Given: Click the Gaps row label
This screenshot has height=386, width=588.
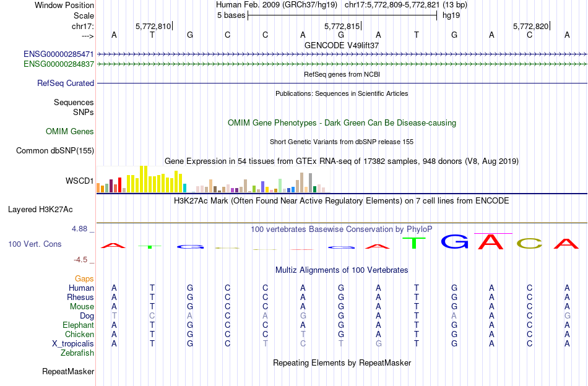Looking at the screenshot, I should 84,279.
